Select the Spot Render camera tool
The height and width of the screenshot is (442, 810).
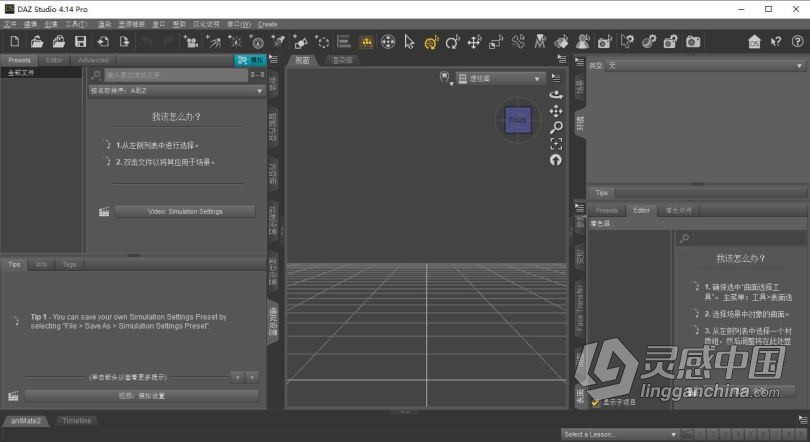(x=605, y=41)
